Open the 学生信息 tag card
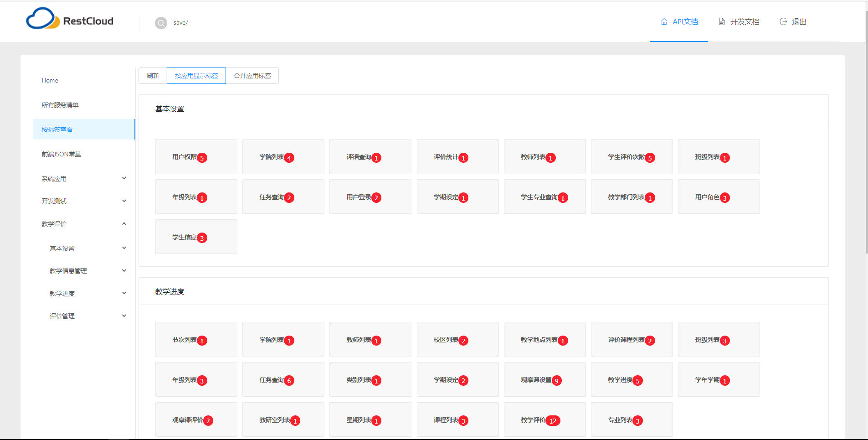 coord(196,237)
